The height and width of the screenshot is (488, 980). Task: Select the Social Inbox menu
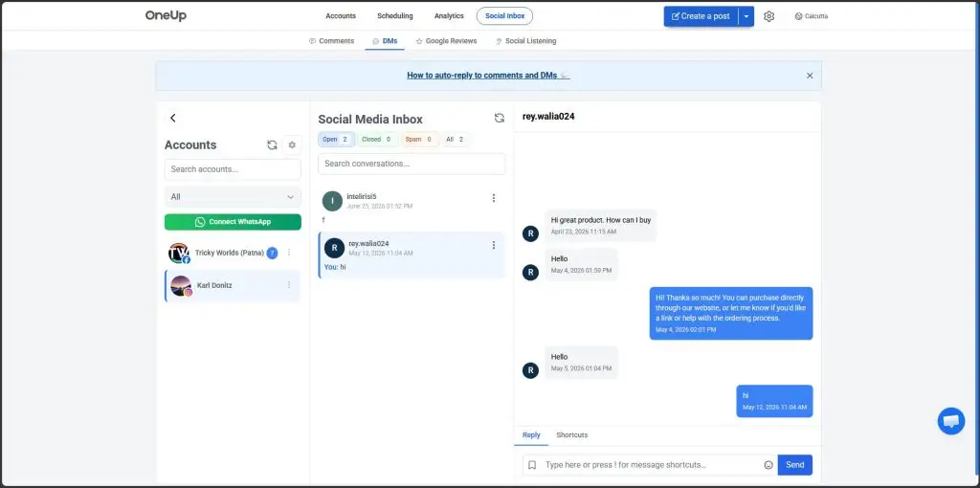(504, 16)
